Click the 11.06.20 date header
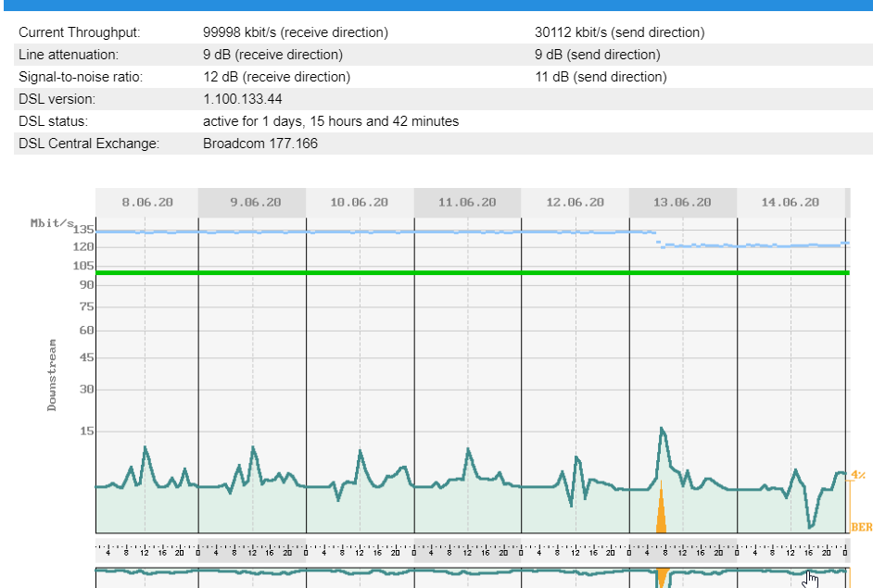Viewport: 873px width, 588px height. tap(467, 202)
